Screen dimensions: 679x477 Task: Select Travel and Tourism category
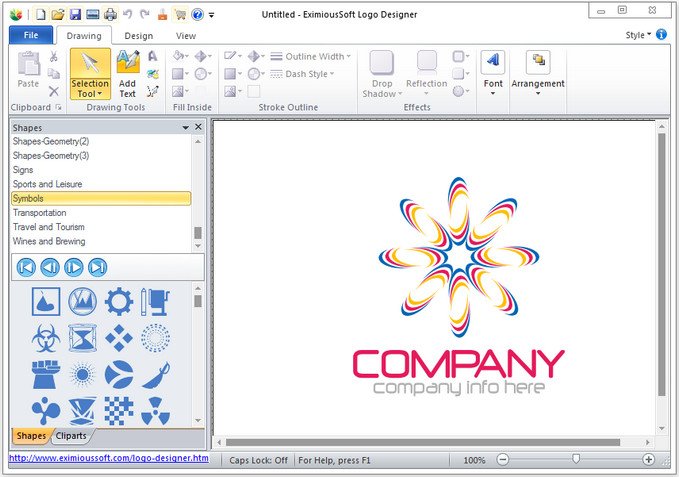pyautogui.click(x=101, y=227)
